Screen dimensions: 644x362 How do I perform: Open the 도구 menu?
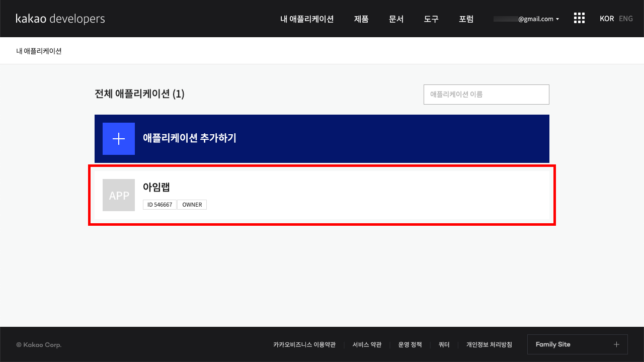(x=431, y=19)
